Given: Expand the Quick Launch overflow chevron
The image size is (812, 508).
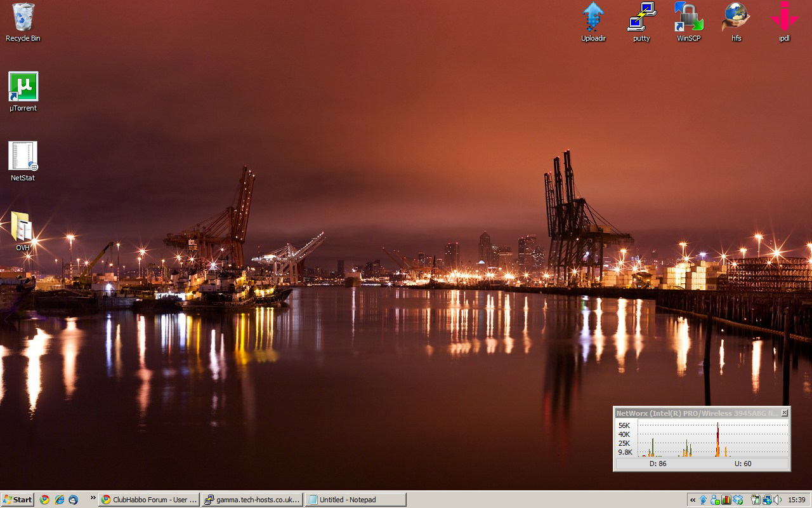Looking at the screenshot, I should tap(93, 498).
